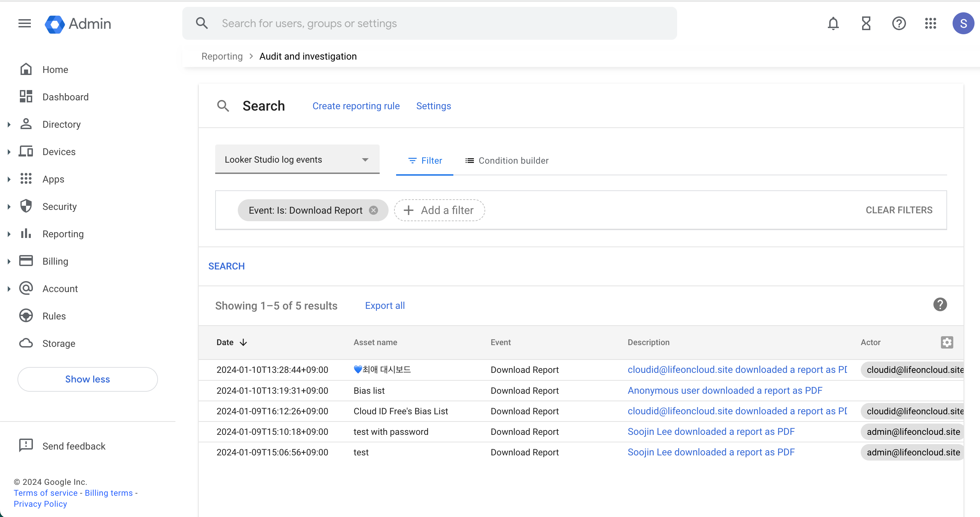
Task: Click the Add a filter button
Action: [x=439, y=210]
